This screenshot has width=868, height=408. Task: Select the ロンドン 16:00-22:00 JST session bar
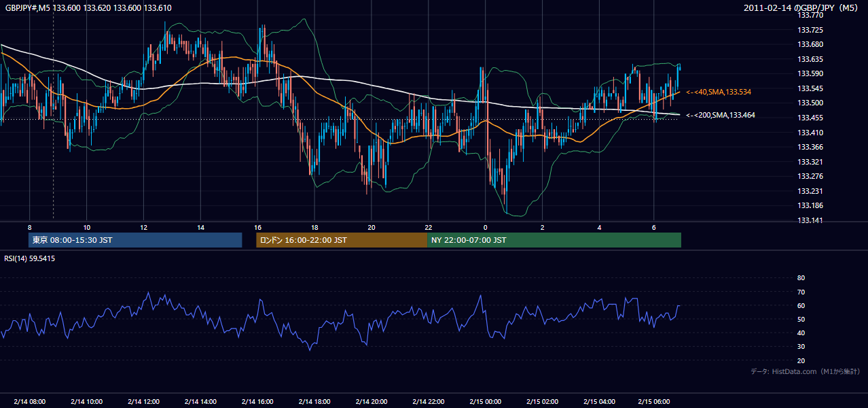[342, 240]
